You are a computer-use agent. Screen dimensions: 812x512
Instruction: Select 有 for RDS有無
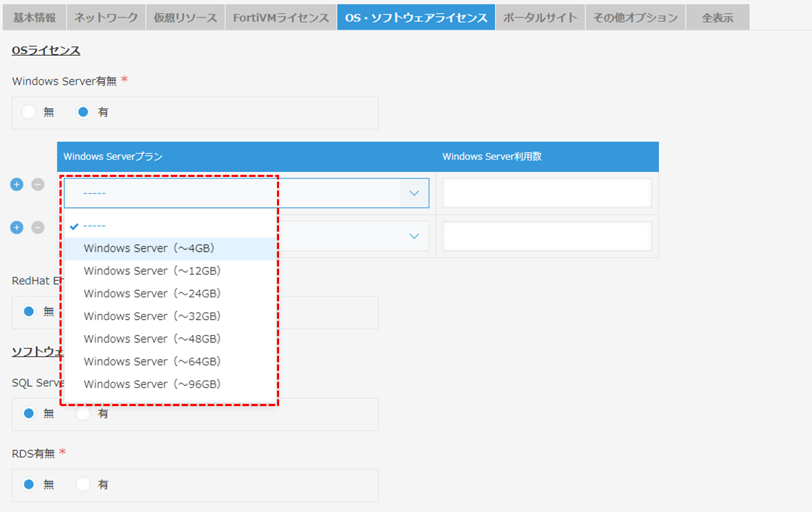point(83,484)
